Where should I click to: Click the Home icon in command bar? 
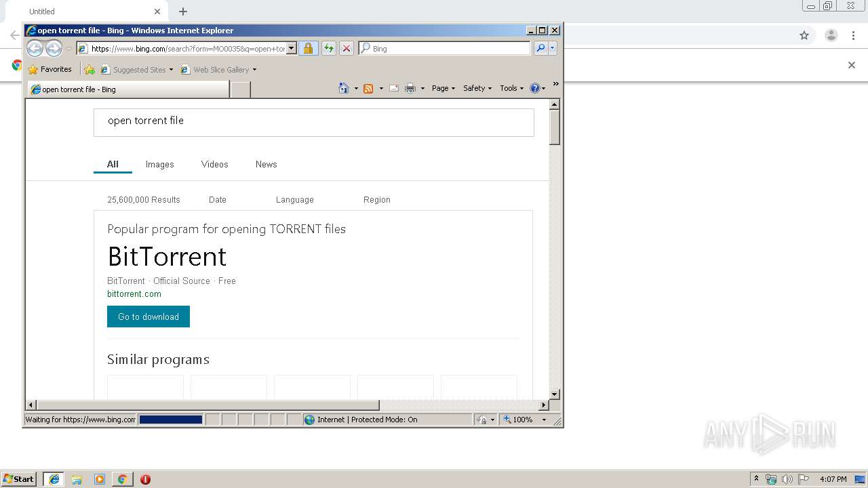tap(344, 88)
